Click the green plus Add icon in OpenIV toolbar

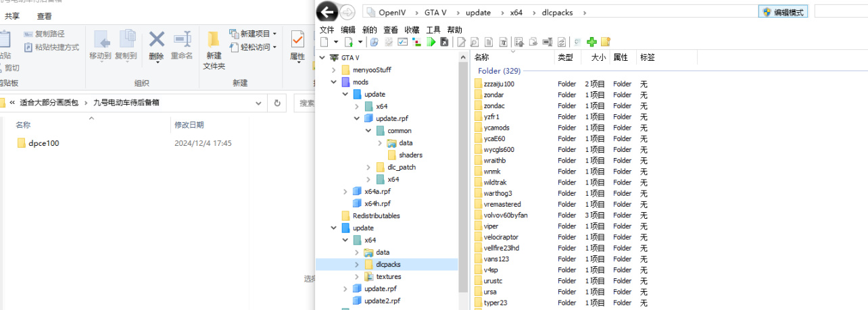(592, 42)
